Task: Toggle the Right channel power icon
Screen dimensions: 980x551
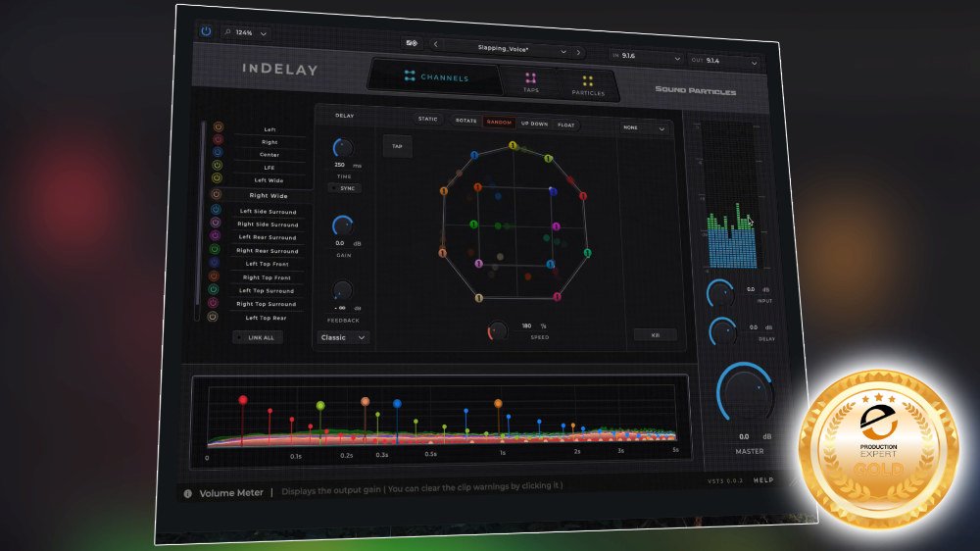Action: [219, 139]
